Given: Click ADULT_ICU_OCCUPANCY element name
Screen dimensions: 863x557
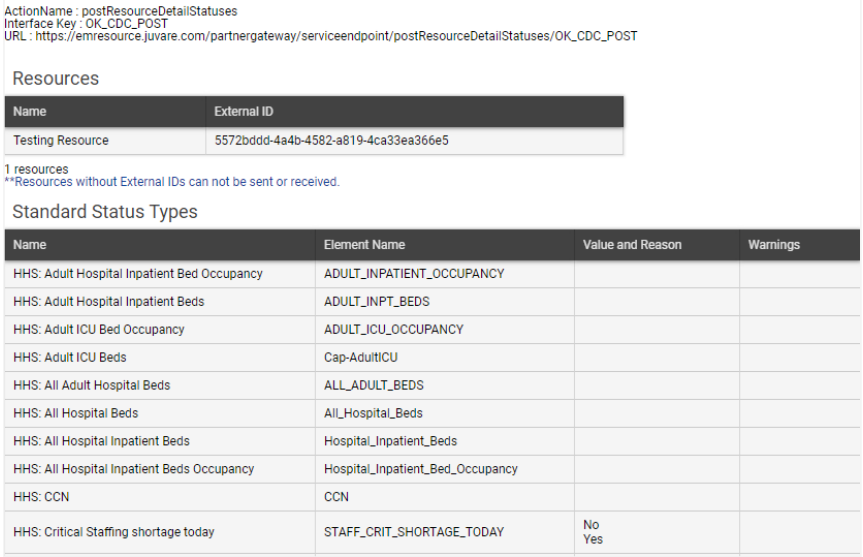Looking at the screenshot, I should pos(394,329).
